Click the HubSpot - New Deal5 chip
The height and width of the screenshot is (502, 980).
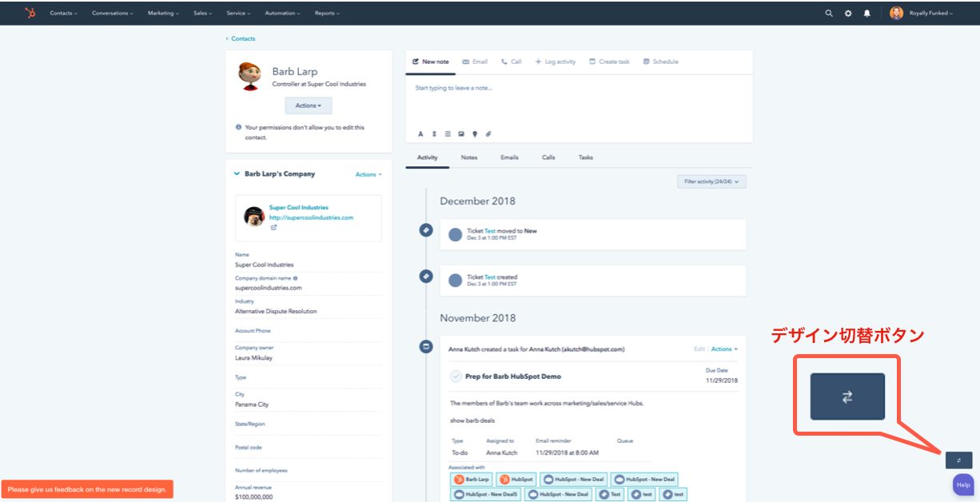click(486, 495)
